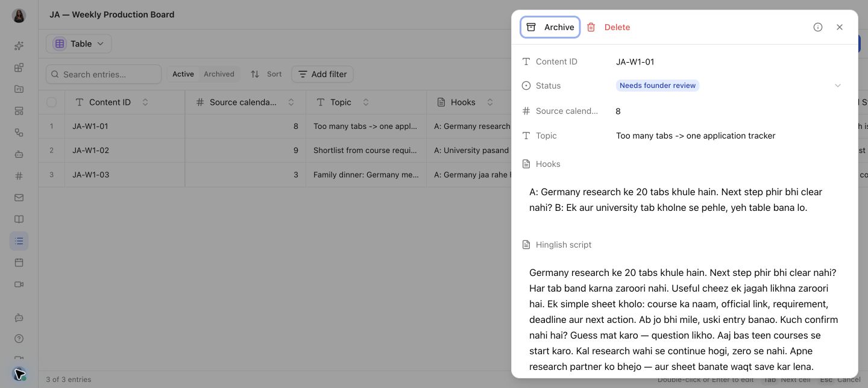Click the Sort arrows icon
Viewport: 868px width, 388px height.
click(x=255, y=74)
